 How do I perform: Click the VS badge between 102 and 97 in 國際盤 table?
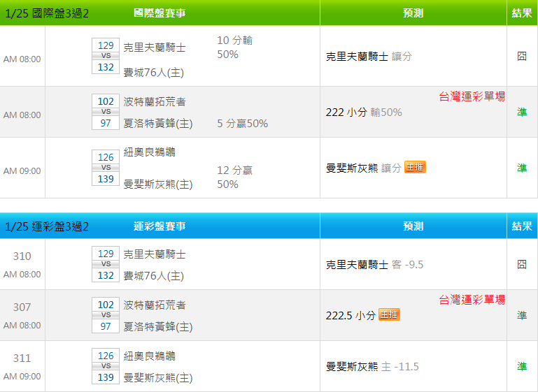coord(106,112)
